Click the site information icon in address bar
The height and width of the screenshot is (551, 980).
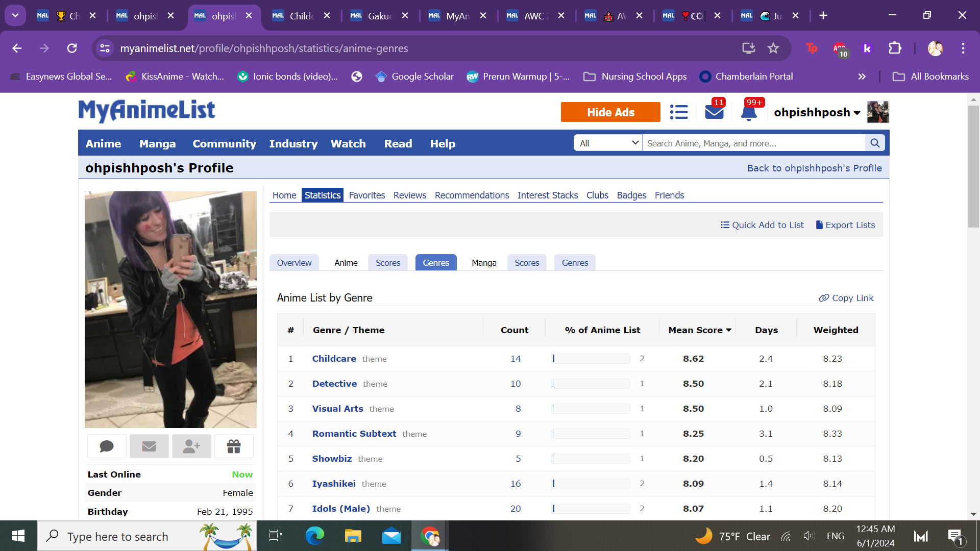point(105,48)
